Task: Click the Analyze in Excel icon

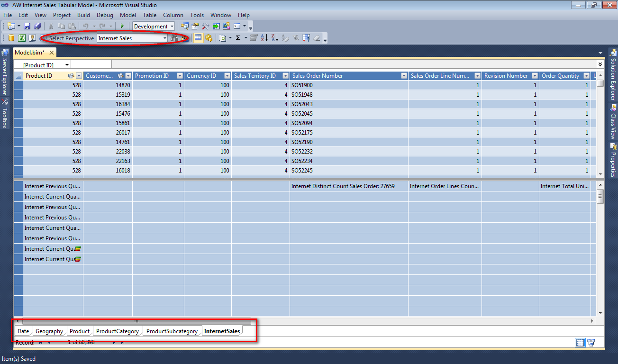Action: (x=22, y=38)
